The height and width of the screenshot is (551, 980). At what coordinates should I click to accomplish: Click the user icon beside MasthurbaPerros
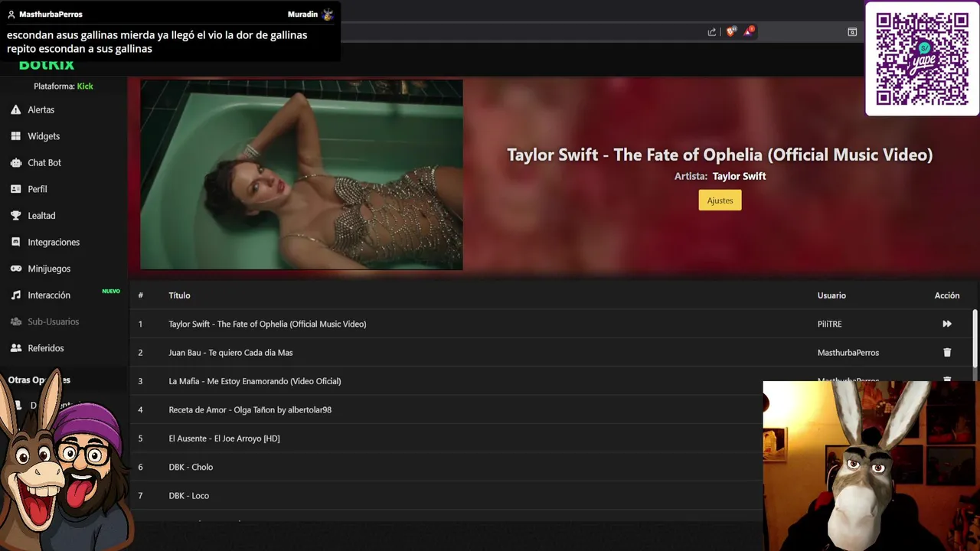tap(11, 15)
